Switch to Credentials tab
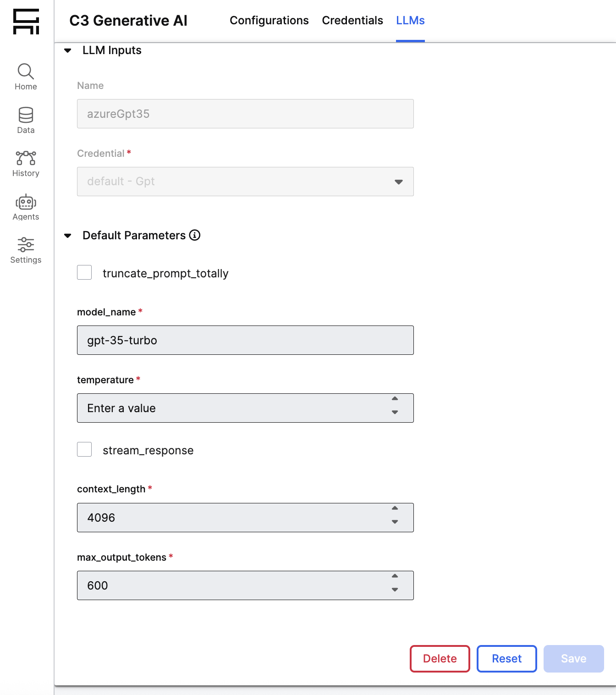616x695 pixels. pos(352,21)
